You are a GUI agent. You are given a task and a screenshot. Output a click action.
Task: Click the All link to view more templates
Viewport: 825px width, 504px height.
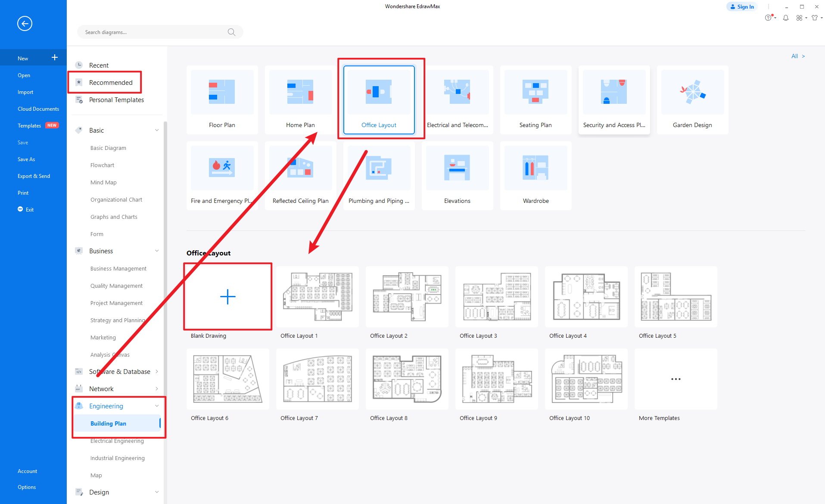[794, 56]
